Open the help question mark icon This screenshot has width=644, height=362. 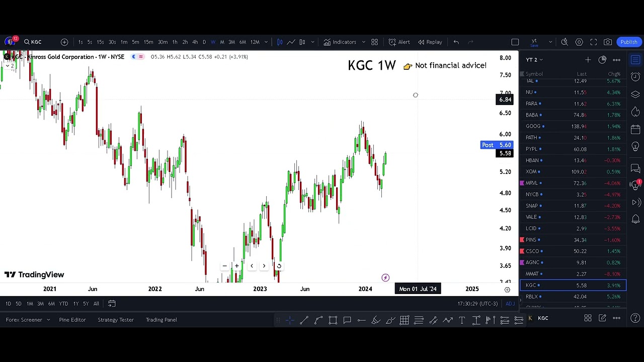tap(635, 318)
